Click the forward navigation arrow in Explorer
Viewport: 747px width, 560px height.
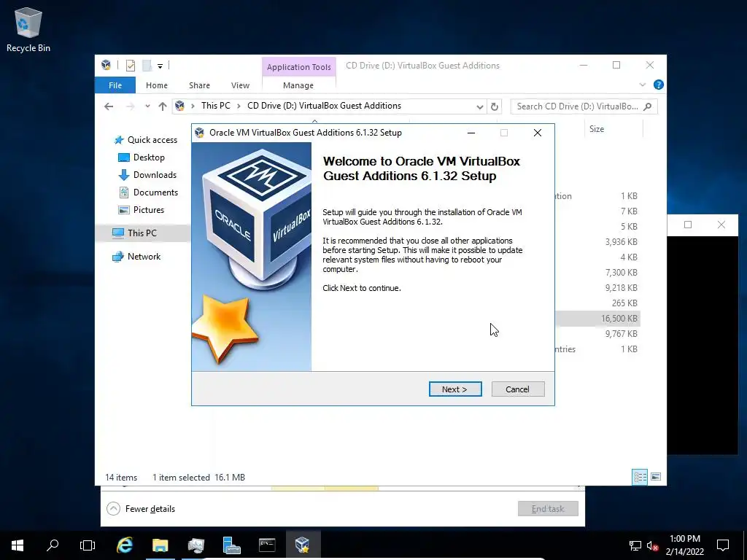click(130, 106)
